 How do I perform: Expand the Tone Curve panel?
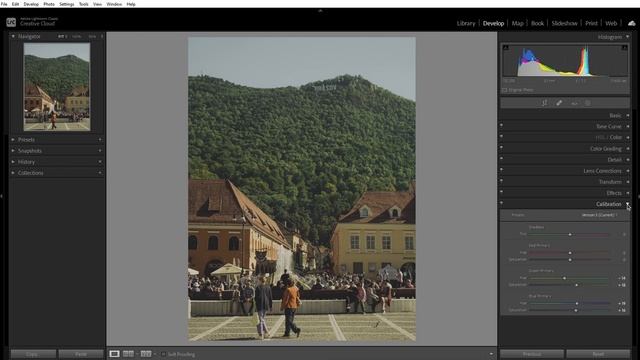coord(627,127)
